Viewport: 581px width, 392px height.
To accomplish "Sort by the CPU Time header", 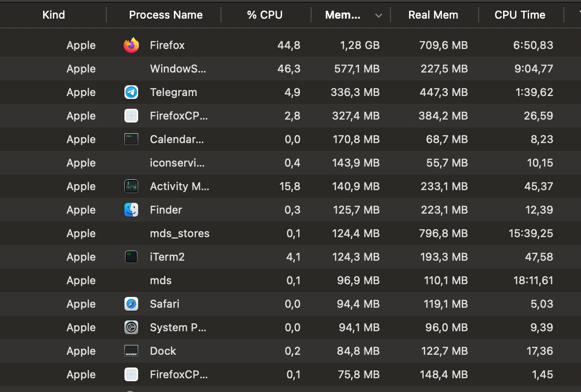I will (x=520, y=15).
